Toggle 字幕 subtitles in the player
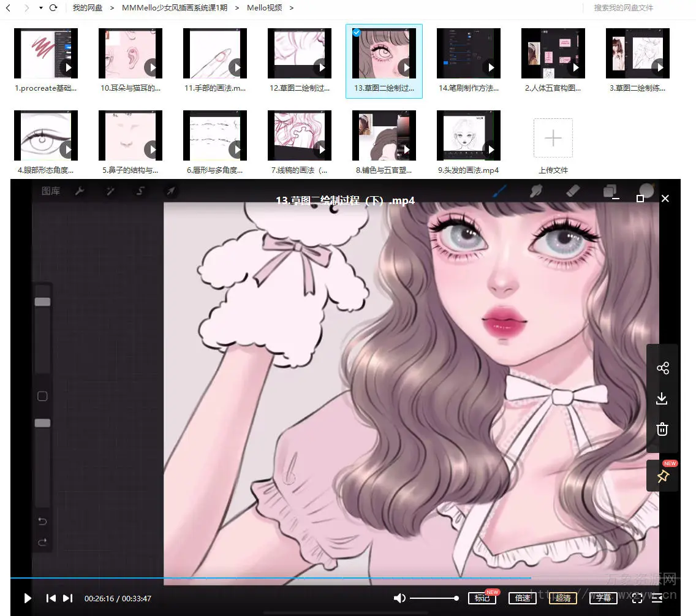 point(603,598)
